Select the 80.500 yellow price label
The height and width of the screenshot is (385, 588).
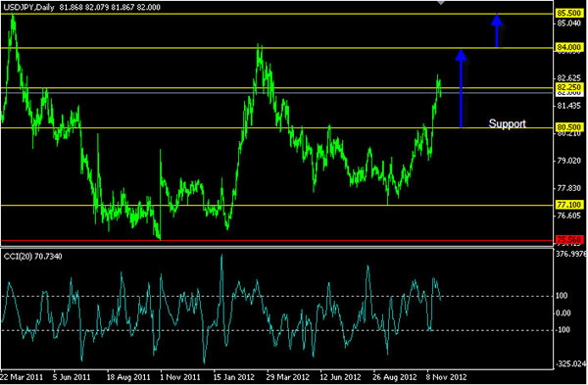(568, 127)
